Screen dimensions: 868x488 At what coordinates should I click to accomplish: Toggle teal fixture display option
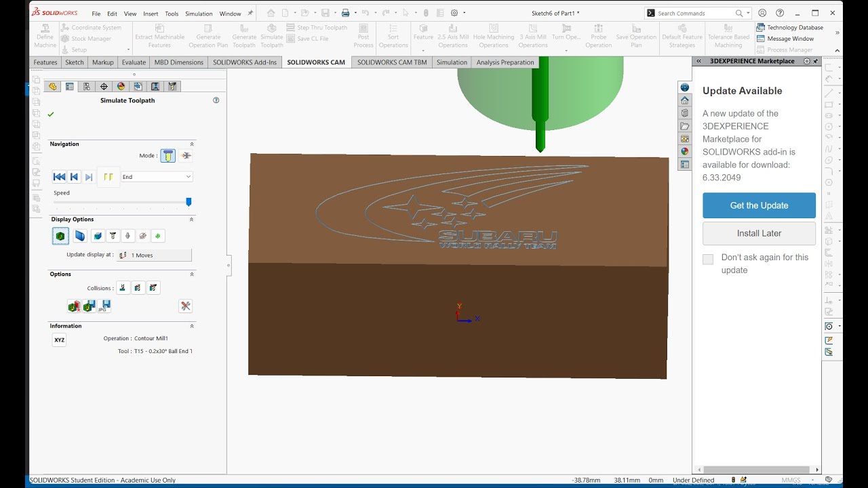click(x=97, y=236)
